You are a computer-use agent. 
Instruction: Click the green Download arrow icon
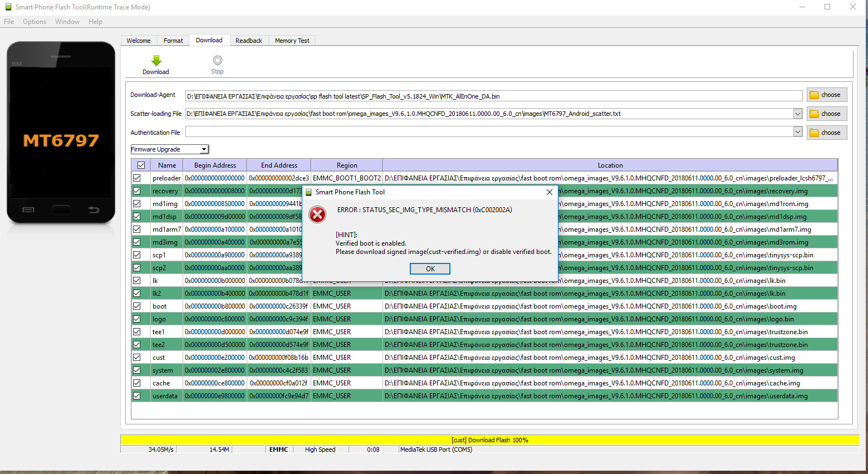tap(156, 61)
